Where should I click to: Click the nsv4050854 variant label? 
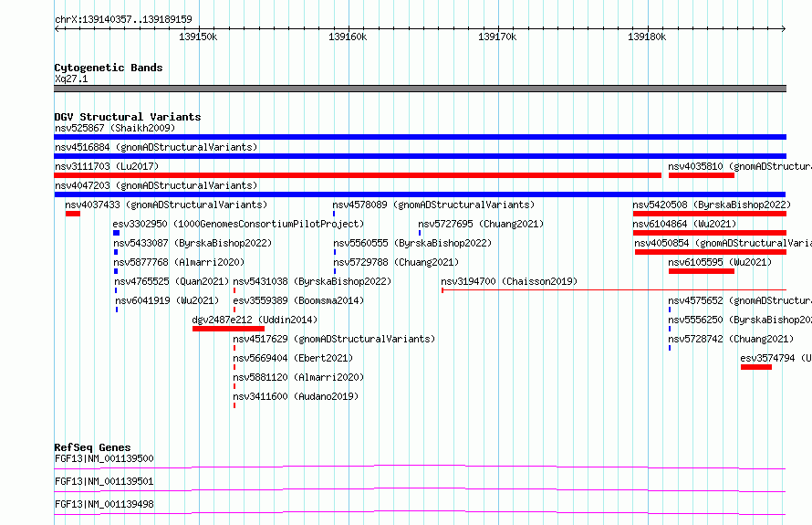tap(723, 243)
